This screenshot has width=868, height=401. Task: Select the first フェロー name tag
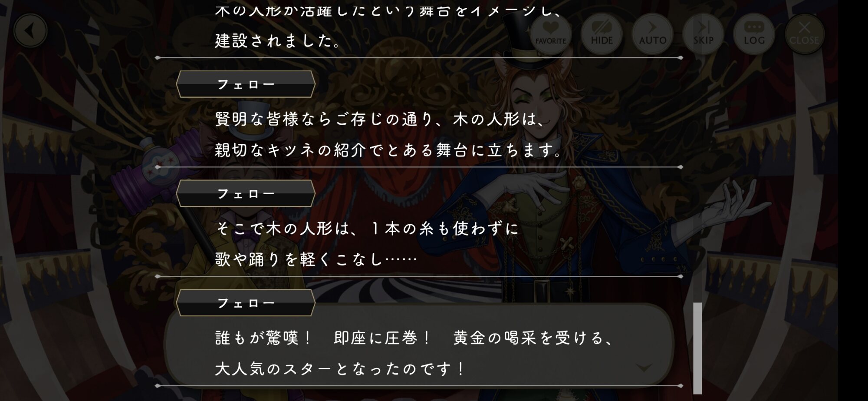246,84
